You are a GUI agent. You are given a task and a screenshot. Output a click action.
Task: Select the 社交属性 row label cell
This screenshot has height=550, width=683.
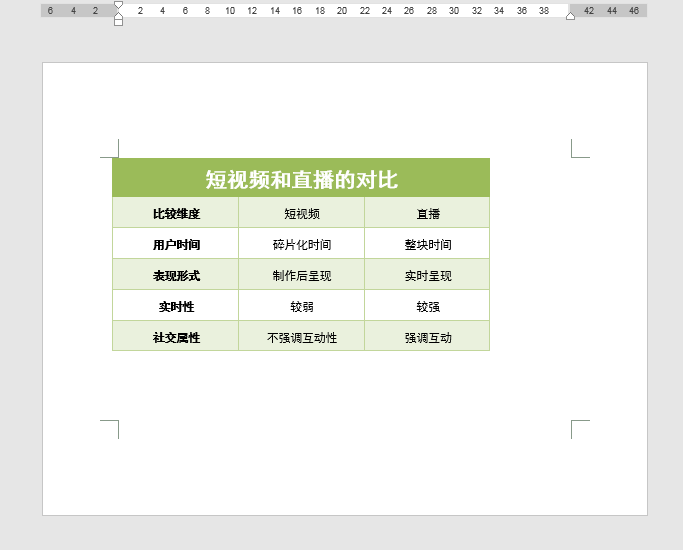tap(176, 336)
